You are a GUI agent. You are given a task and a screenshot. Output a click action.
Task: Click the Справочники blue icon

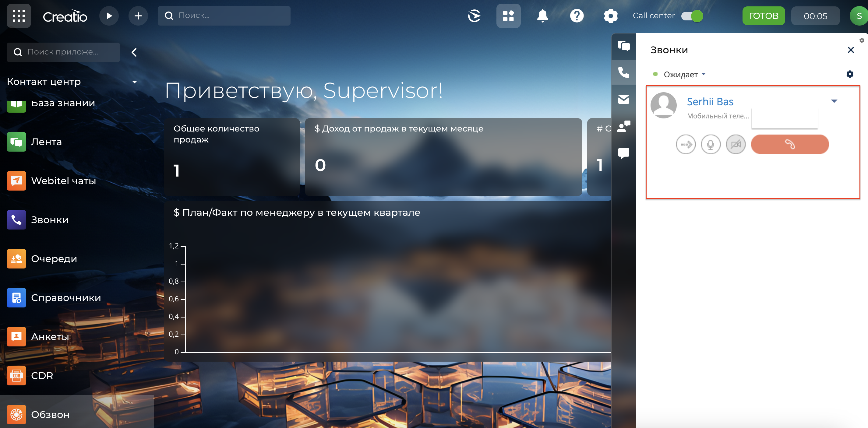(16, 298)
